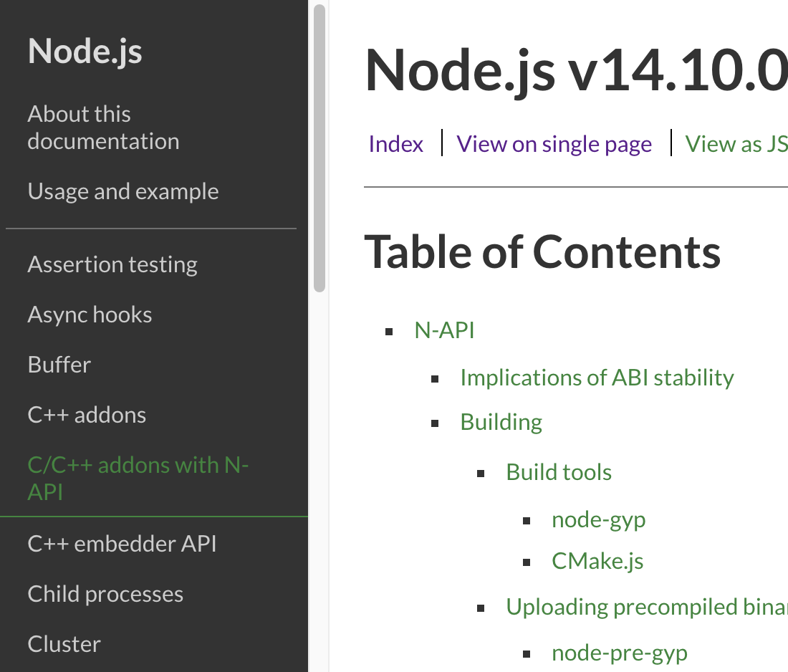Jump to Build tools section

pos(559,472)
